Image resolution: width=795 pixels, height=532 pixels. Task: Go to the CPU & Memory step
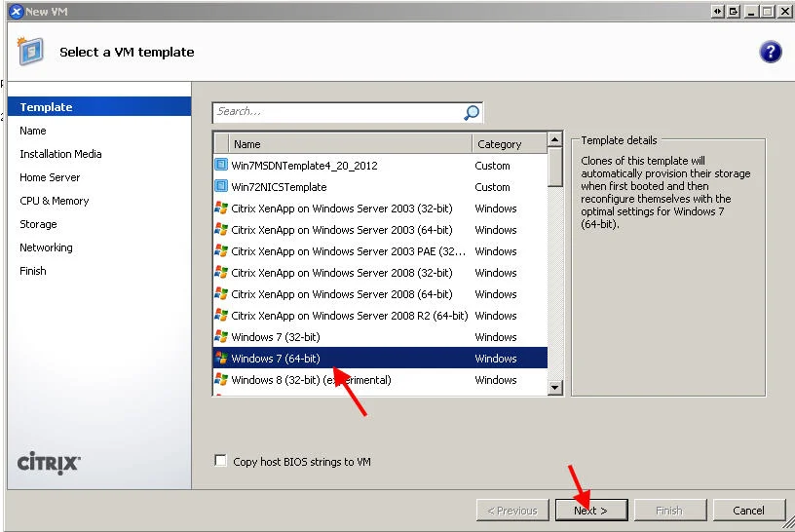tap(55, 201)
